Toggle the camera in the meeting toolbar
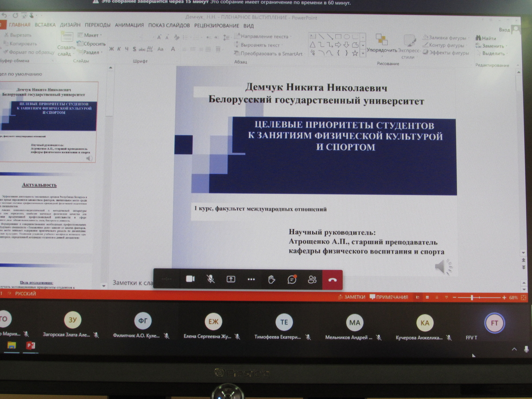 (190, 279)
